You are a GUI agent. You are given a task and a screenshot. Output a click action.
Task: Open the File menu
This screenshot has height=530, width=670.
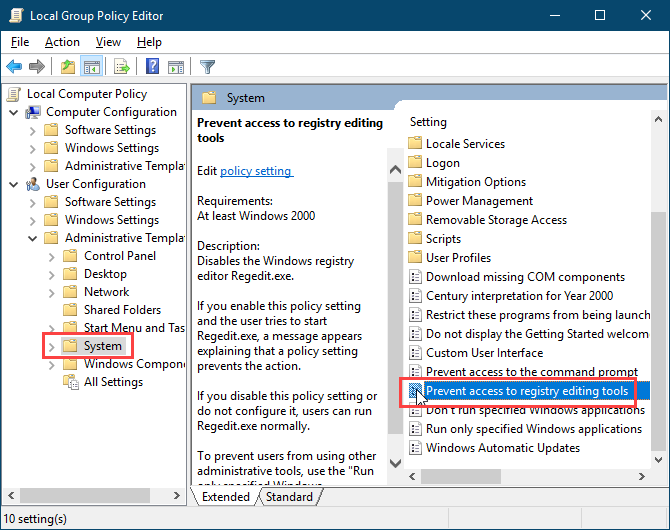tap(20, 42)
